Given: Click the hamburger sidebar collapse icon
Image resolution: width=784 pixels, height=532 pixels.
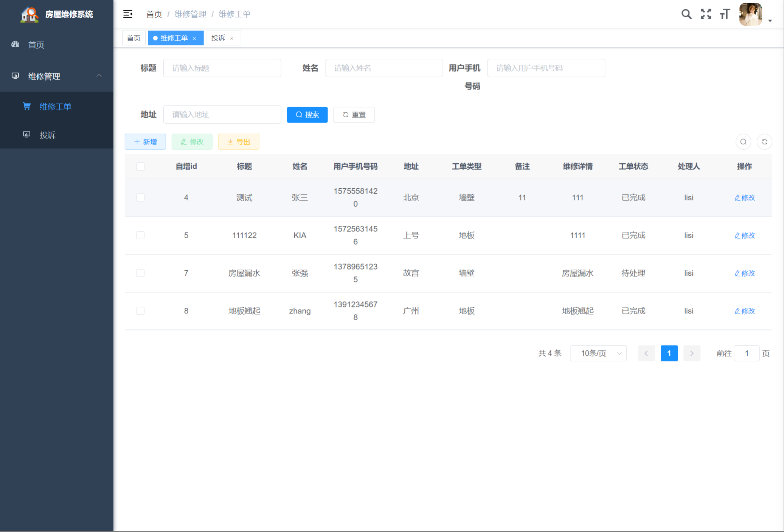Looking at the screenshot, I should (128, 14).
